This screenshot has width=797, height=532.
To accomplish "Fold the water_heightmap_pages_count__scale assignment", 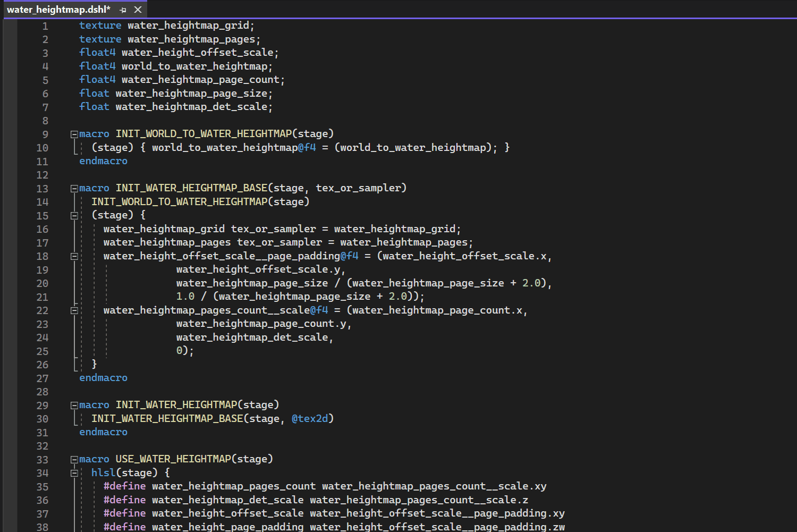I will click(x=74, y=310).
